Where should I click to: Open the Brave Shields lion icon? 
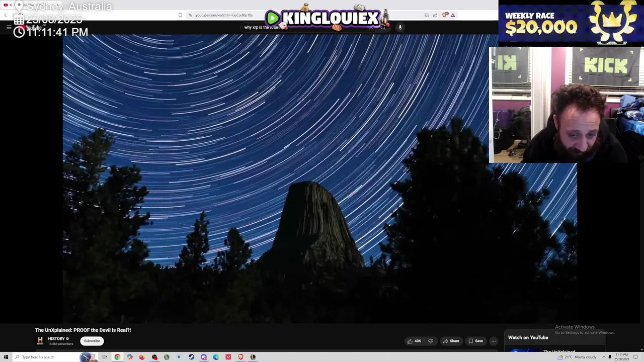click(x=445, y=15)
